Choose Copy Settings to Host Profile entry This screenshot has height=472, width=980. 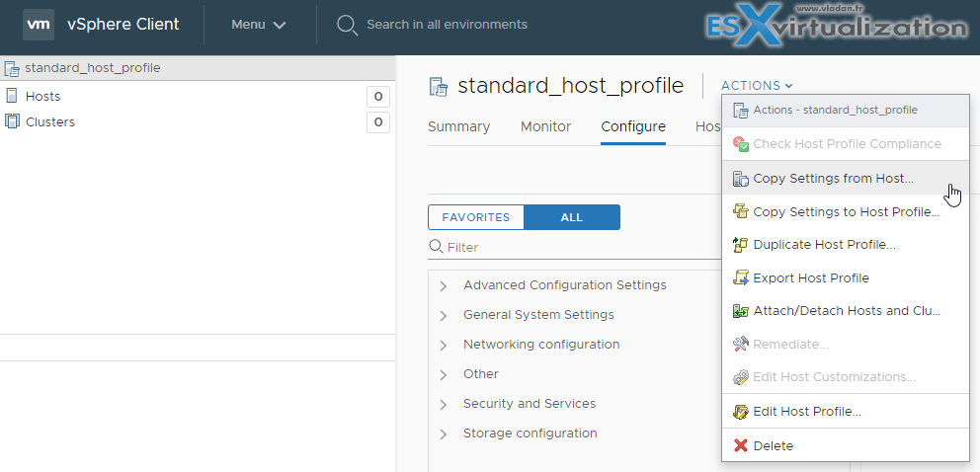(x=846, y=211)
